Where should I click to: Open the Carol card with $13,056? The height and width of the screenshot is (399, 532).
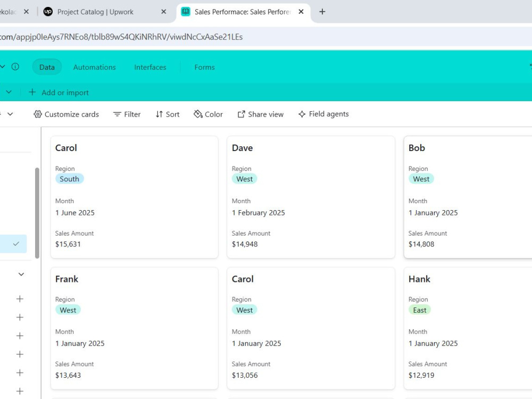click(311, 328)
